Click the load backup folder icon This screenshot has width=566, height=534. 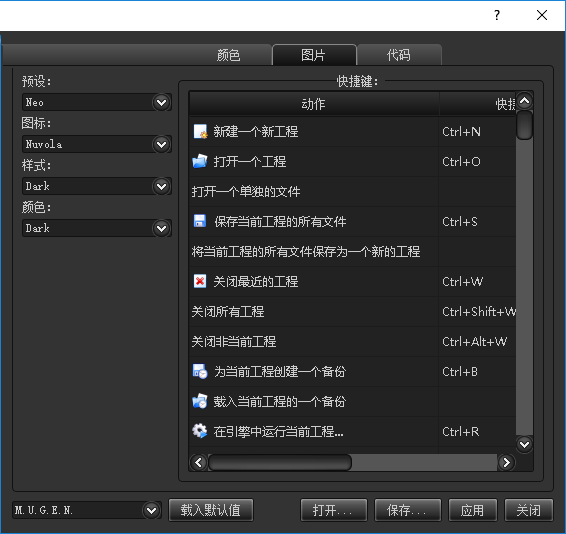pos(200,401)
